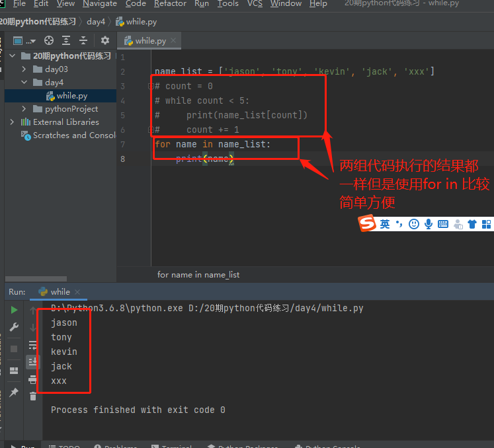Click the Pin Tab icon

(x=14, y=392)
